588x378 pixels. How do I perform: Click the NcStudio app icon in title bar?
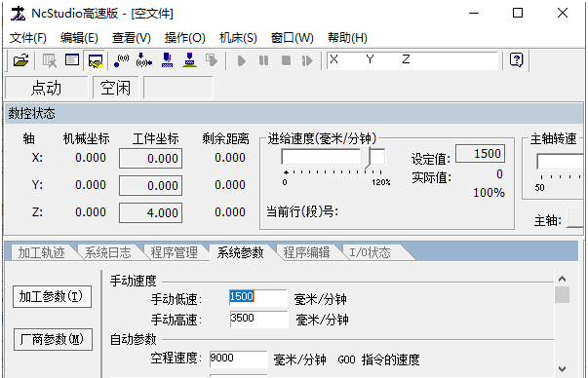pyautogui.click(x=18, y=14)
